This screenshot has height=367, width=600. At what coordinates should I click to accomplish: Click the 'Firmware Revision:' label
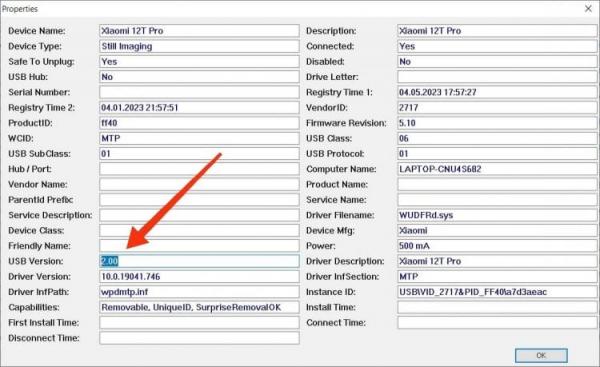pos(346,123)
